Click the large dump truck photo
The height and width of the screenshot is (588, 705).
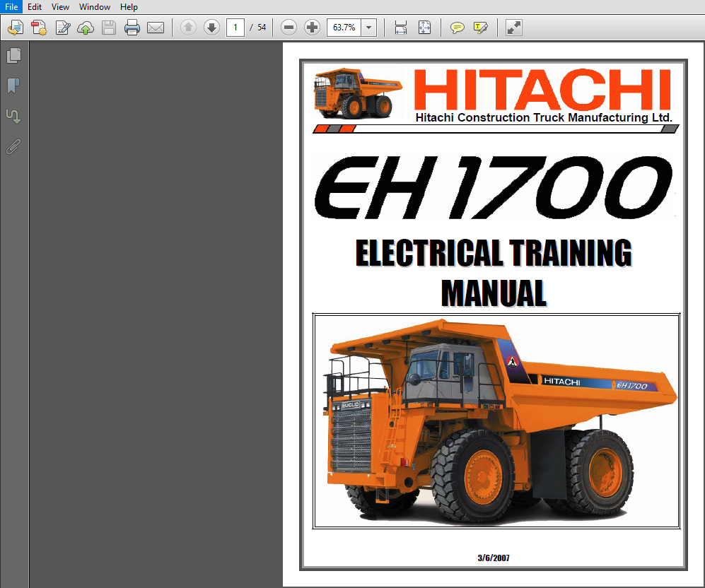click(496, 421)
